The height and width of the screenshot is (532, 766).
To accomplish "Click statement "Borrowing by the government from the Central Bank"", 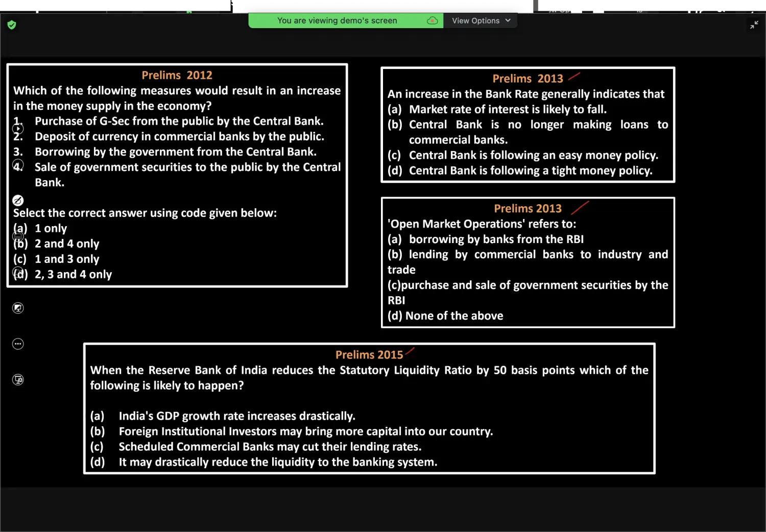I will point(176,152).
